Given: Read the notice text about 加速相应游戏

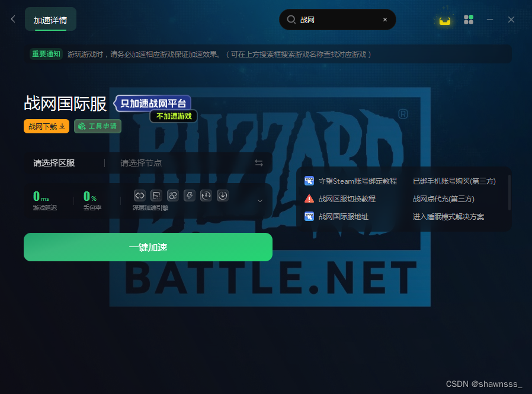Looking at the screenshot, I should (x=219, y=55).
